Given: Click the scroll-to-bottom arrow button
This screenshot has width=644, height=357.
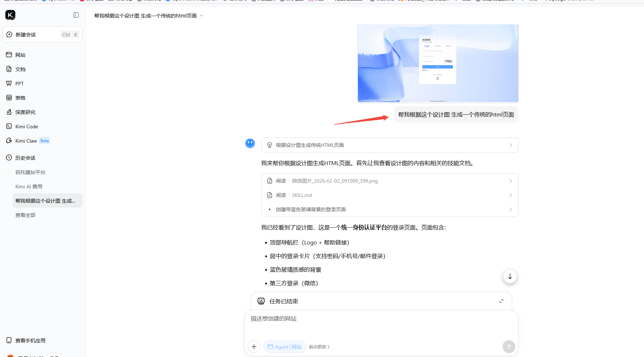Looking at the screenshot, I should pos(510,276).
